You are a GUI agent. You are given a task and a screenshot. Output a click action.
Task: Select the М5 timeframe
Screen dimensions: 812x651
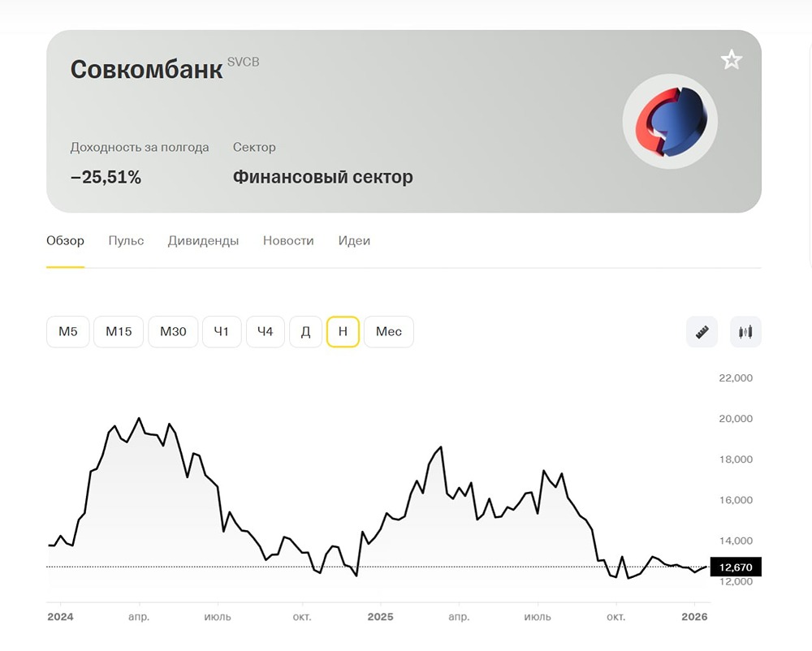tap(67, 331)
